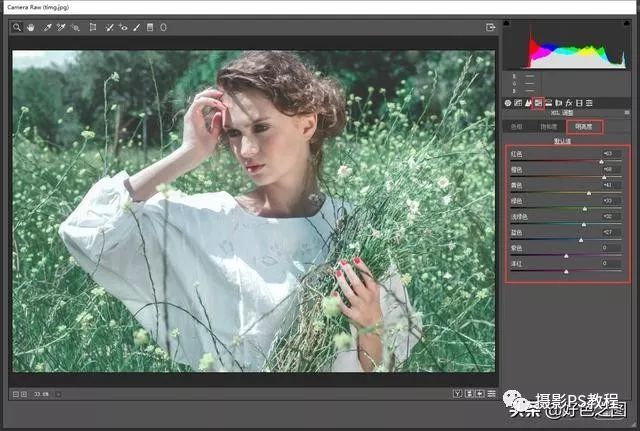
Task: Click the 红色 luminance slider handle
Action: 602,160
